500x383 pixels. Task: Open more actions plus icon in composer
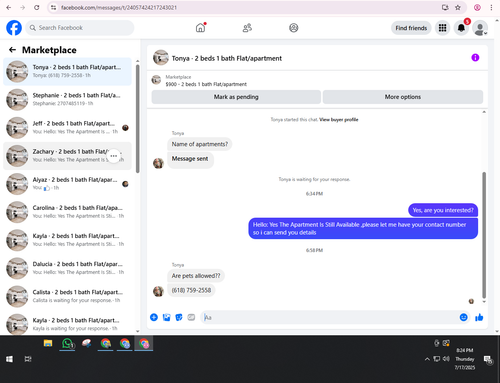click(x=154, y=317)
